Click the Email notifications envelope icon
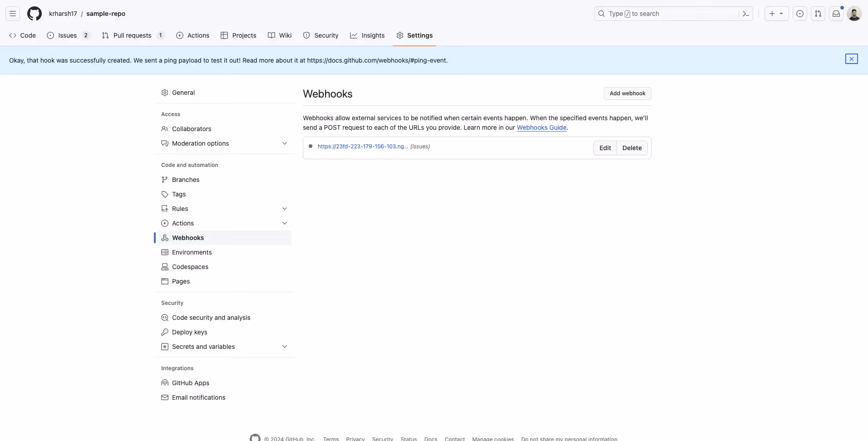The height and width of the screenshot is (441, 868). pos(165,397)
